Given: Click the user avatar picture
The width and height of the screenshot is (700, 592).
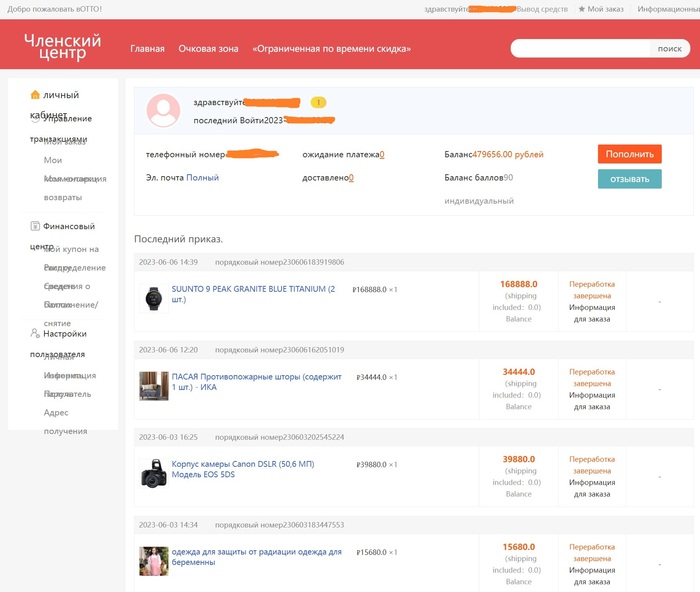Looking at the screenshot, I should coord(163,110).
